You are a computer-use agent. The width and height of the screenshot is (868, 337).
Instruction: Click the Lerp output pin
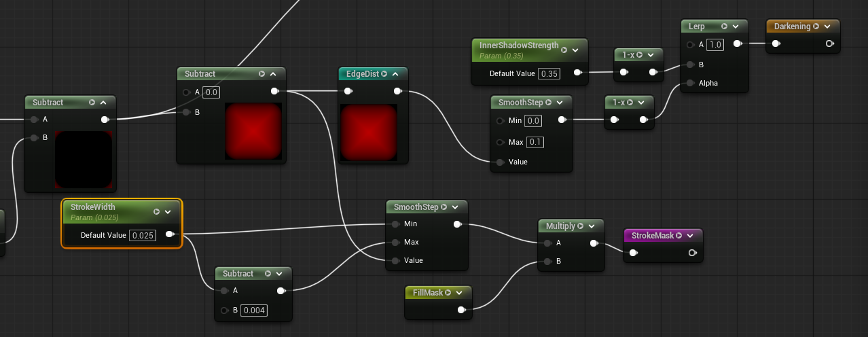click(737, 43)
